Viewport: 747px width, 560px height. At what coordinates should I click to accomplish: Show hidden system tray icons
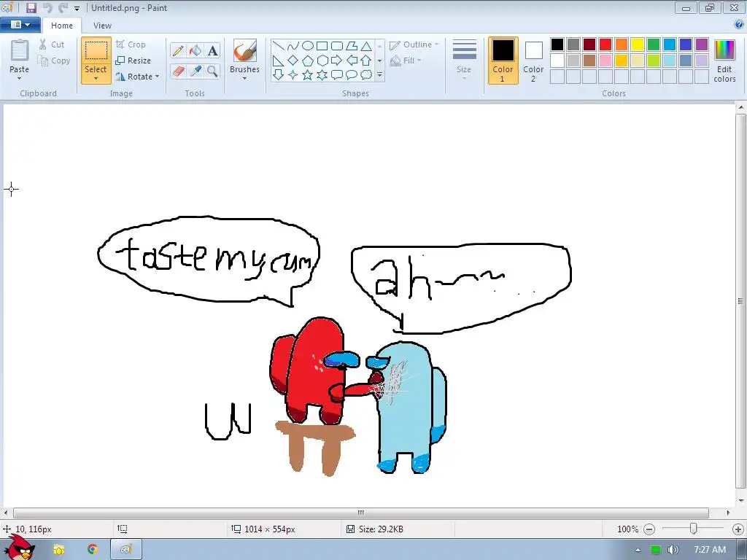[638, 550]
